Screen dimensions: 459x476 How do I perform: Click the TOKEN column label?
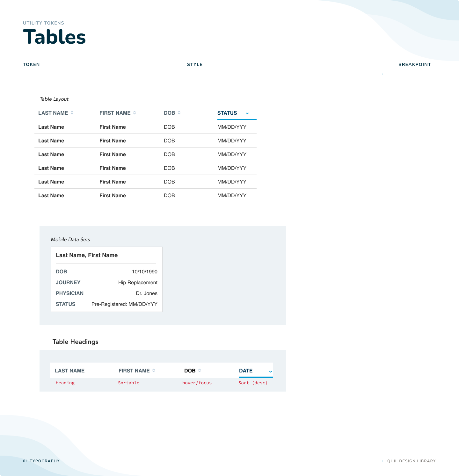click(x=31, y=64)
